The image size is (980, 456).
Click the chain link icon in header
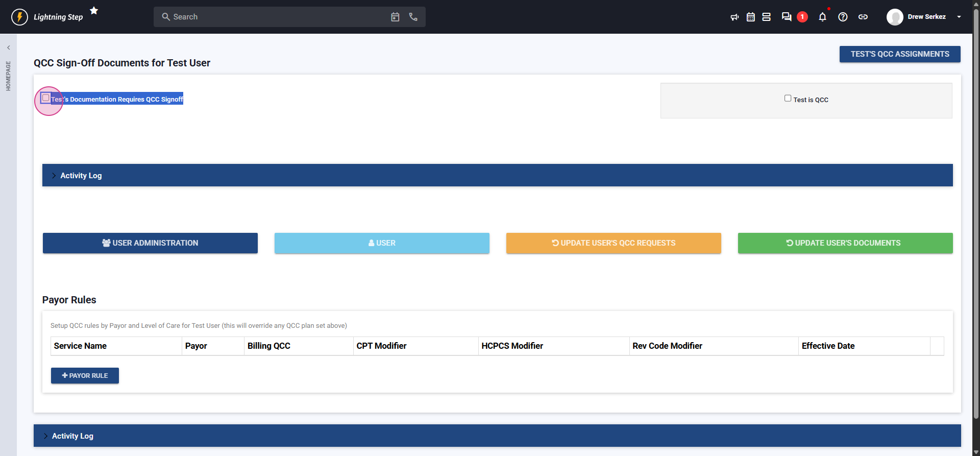863,17
